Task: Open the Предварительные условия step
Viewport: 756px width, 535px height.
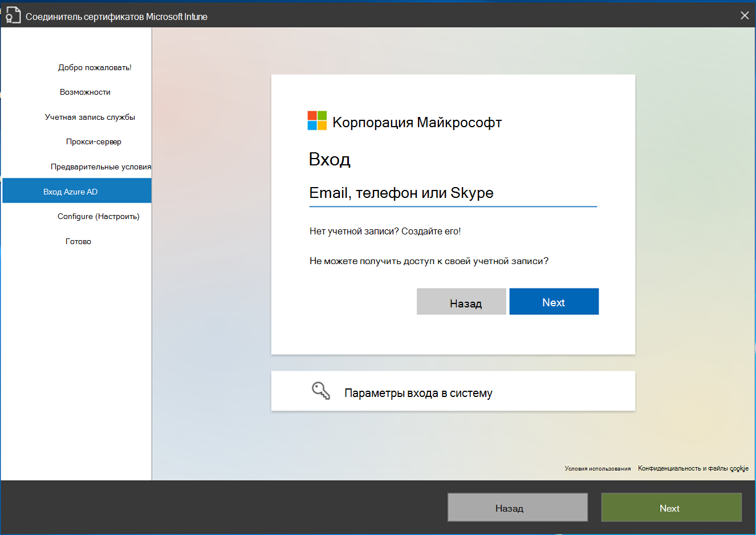Action: point(101,167)
